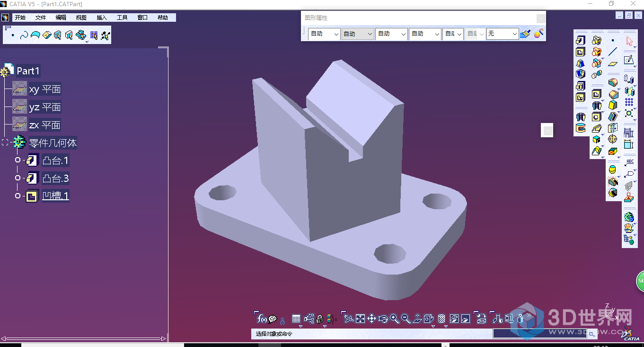This screenshot has width=644, height=347.
Task: Select 凹槽.1 pocket feature in tree
Action: [x=55, y=196]
